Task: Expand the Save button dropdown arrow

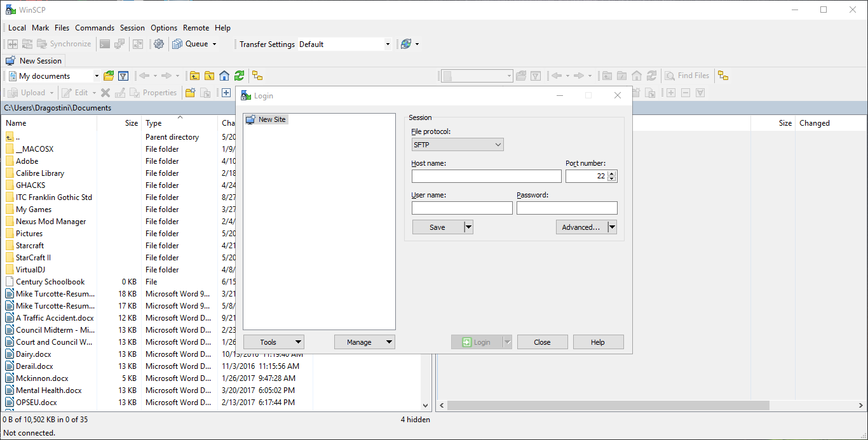Action: tap(468, 227)
